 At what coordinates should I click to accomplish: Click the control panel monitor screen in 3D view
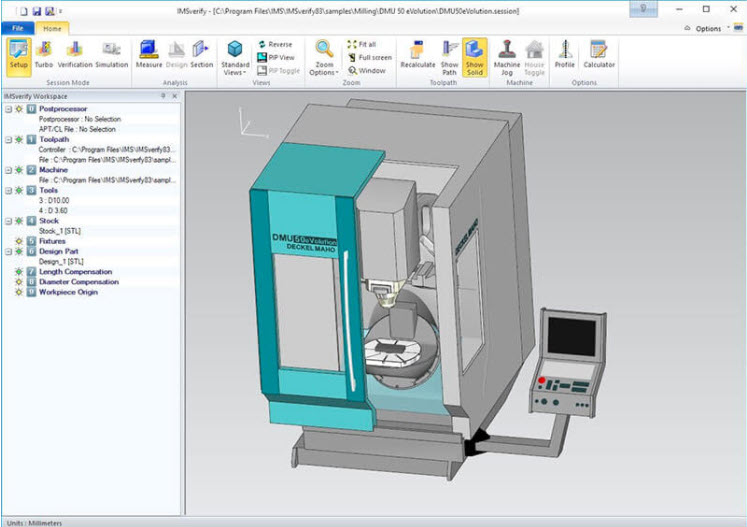tap(571, 336)
